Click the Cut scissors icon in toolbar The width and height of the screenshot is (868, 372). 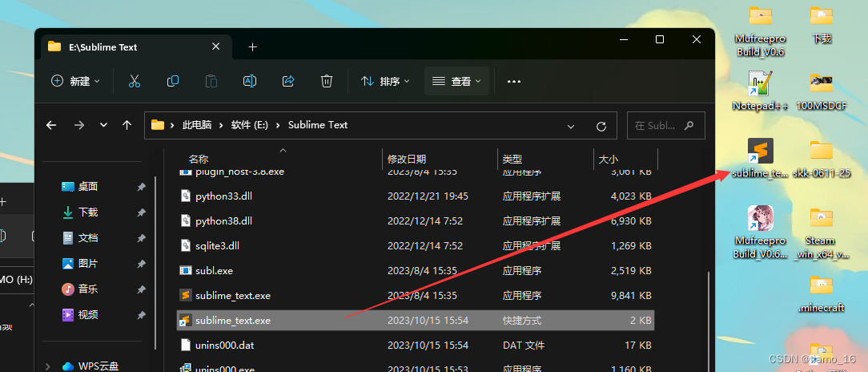134,81
